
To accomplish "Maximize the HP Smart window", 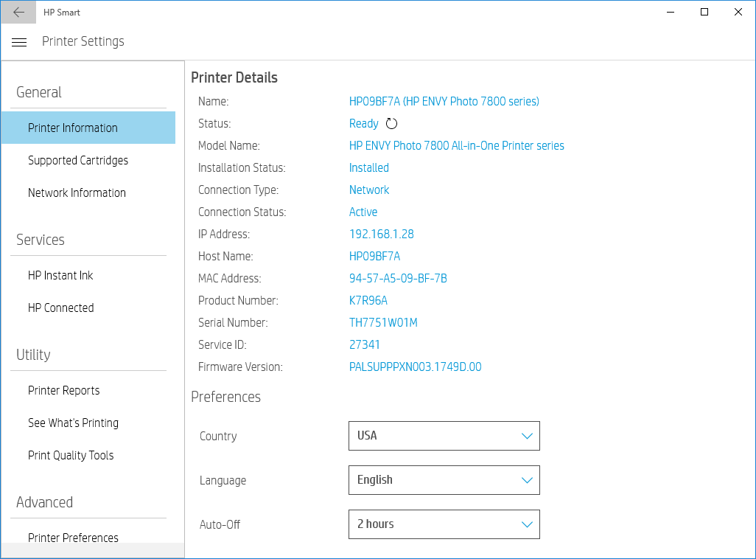I will pos(704,12).
